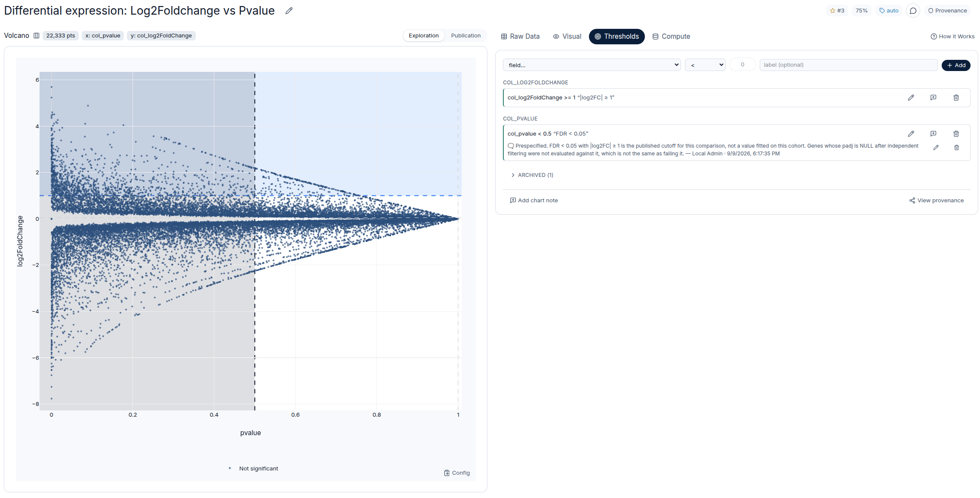Open How it Works help
The width and height of the screenshot is (980, 498).
953,37
